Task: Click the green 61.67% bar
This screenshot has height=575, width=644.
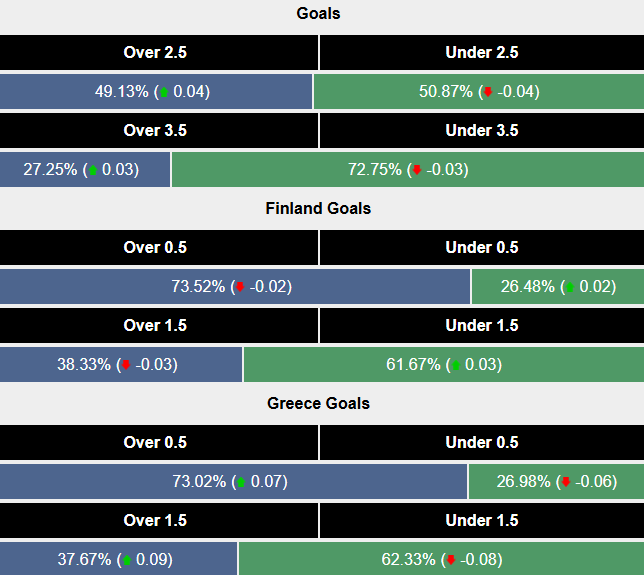Action: [x=444, y=365]
